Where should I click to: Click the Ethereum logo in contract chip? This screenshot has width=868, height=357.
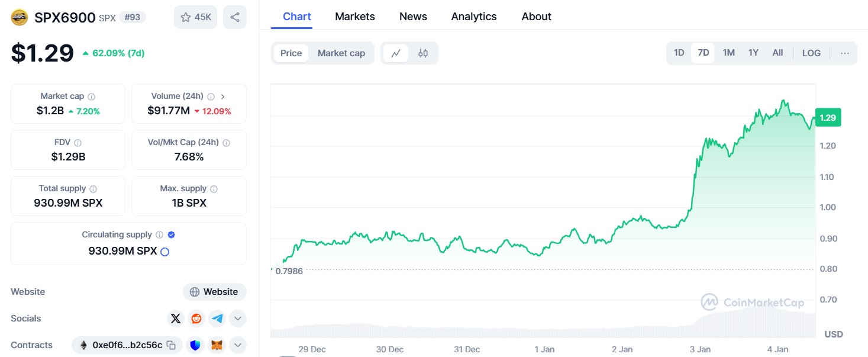(x=83, y=345)
